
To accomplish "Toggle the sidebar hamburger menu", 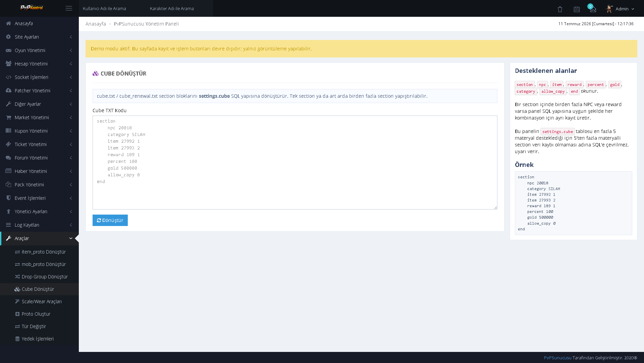I will point(69,8).
